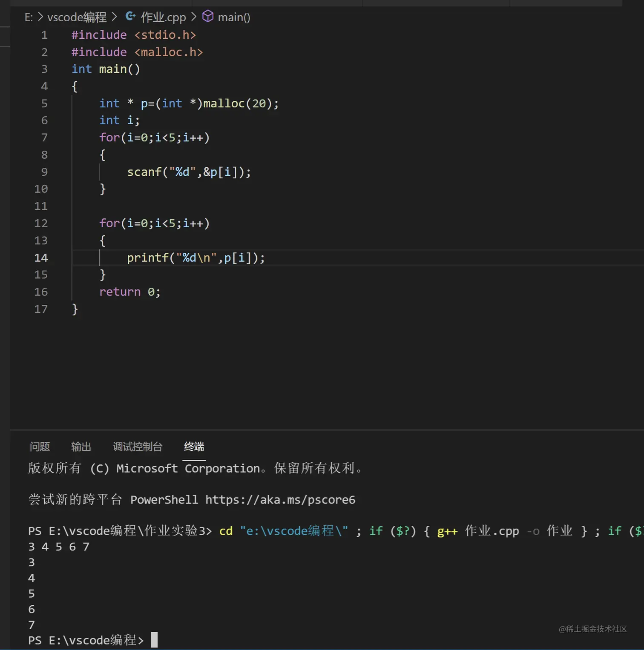Click first for loop on line 7
The image size is (644, 650).
tap(154, 137)
